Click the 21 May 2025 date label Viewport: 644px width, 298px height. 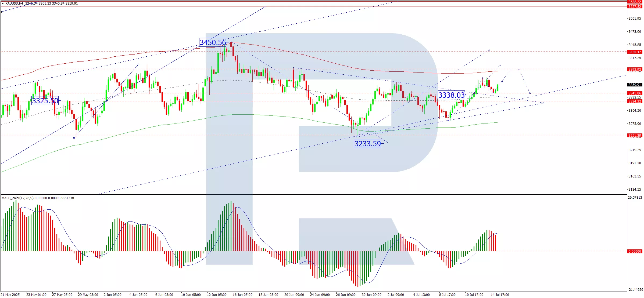10,295
